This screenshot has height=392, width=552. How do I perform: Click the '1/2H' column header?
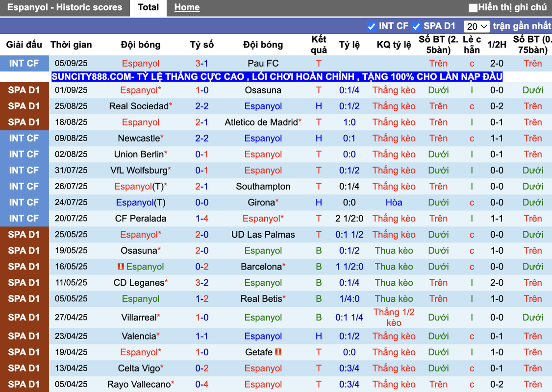[x=497, y=45]
